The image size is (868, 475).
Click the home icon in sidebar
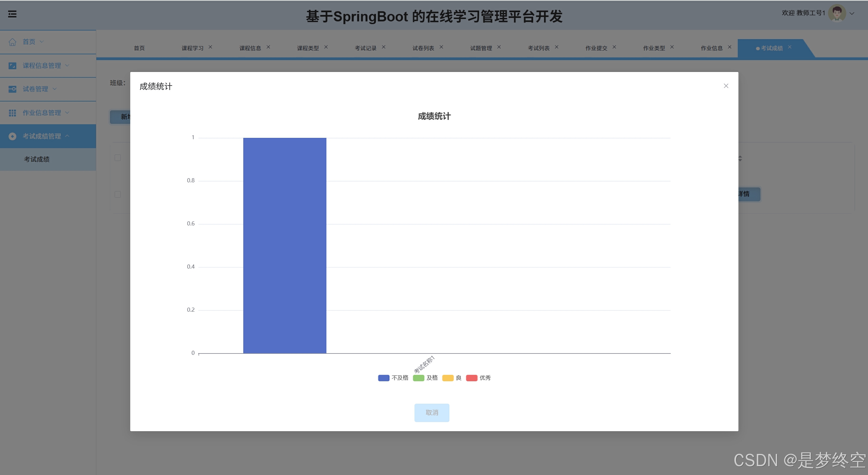(x=13, y=42)
